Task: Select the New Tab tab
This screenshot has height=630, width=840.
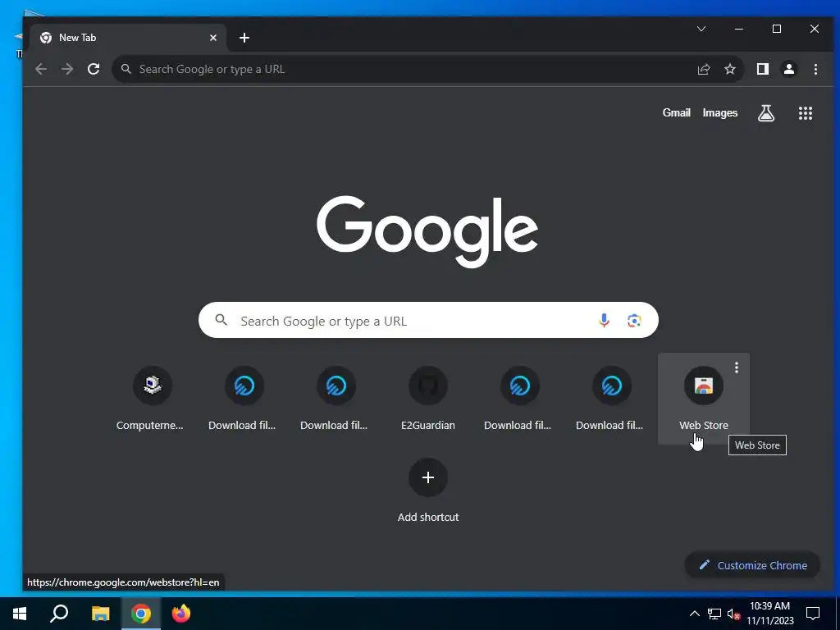Action: (129, 38)
